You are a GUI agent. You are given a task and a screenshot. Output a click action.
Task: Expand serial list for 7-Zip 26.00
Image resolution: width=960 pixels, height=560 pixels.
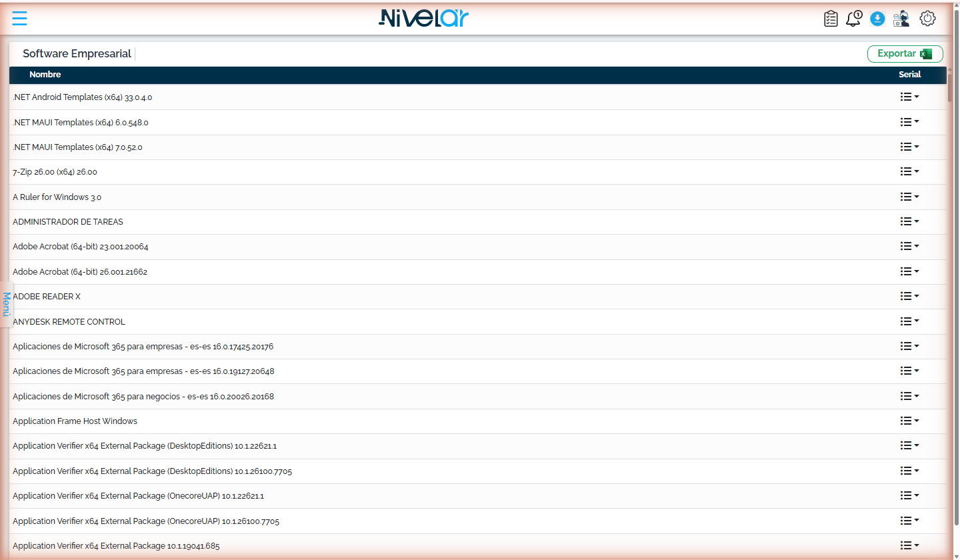coord(909,171)
